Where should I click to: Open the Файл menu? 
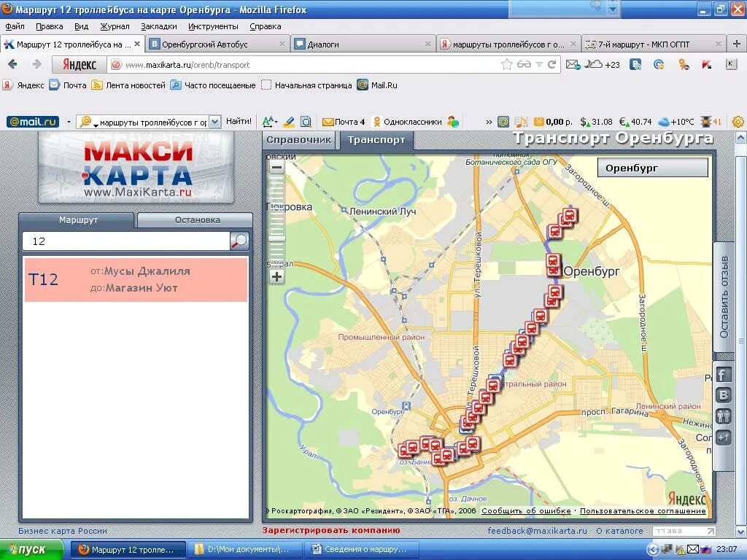click(x=15, y=26)
